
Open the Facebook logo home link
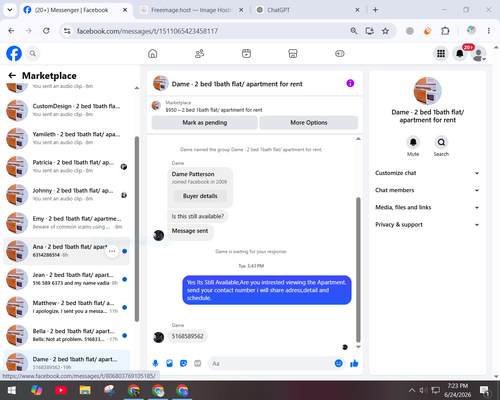tap(14, 53)
